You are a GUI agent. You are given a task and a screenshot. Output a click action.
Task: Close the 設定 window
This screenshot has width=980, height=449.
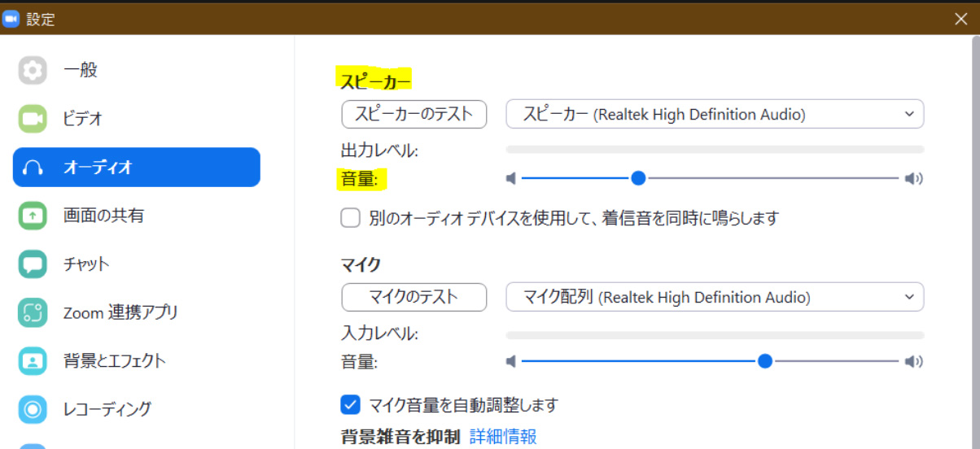tap(961, 19)
